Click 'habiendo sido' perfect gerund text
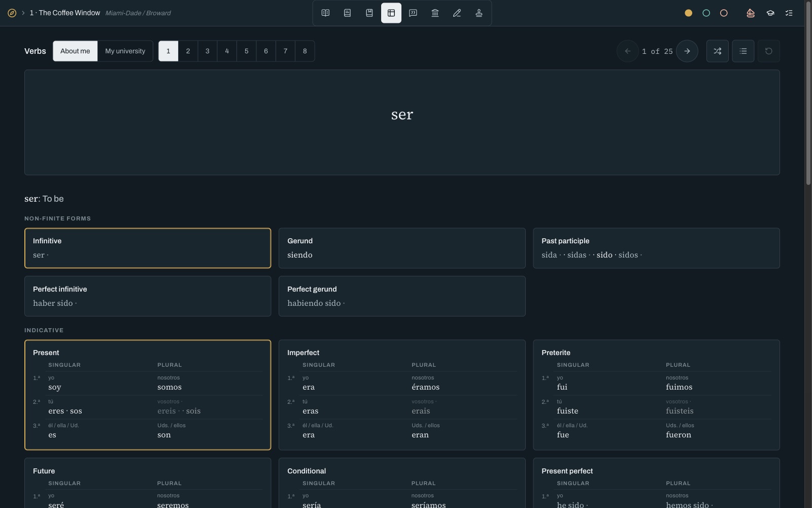This screenshot has height=508, width=812. pyautogui.click(x=314, y=303)
